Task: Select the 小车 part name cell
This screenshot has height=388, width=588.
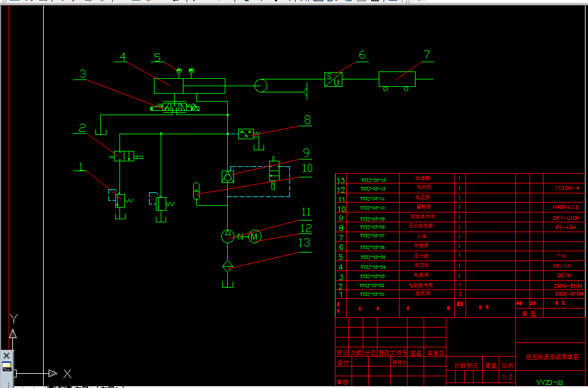Action: (x=422, y=236)
